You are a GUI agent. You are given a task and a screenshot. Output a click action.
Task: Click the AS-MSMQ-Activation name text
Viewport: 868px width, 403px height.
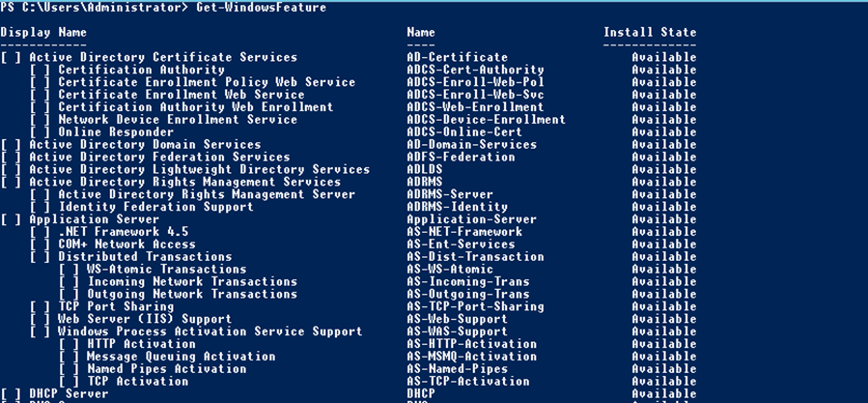point(471,357)
